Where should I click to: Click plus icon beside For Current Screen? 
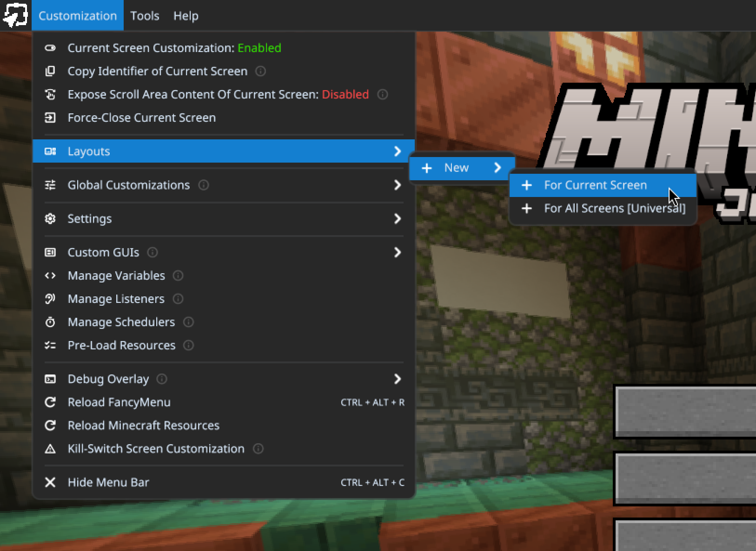pyautogui.click(x=527, y=185)
